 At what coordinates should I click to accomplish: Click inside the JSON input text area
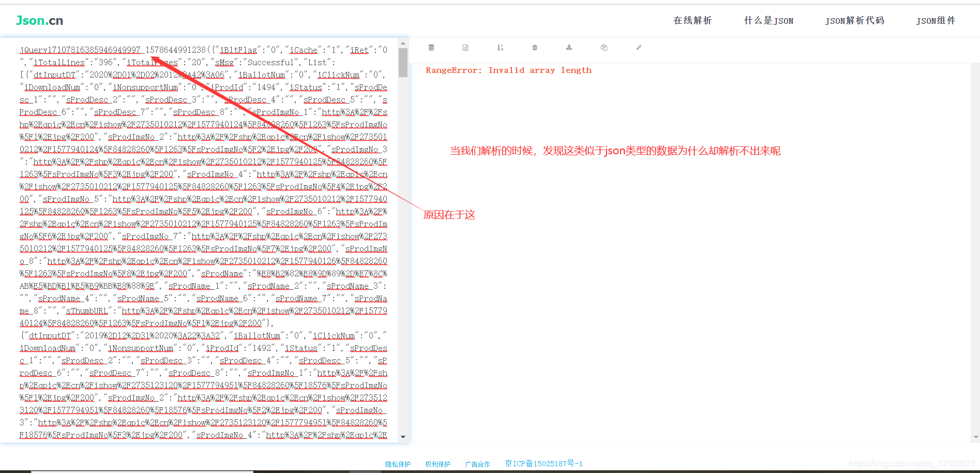[x=203, y=241]
